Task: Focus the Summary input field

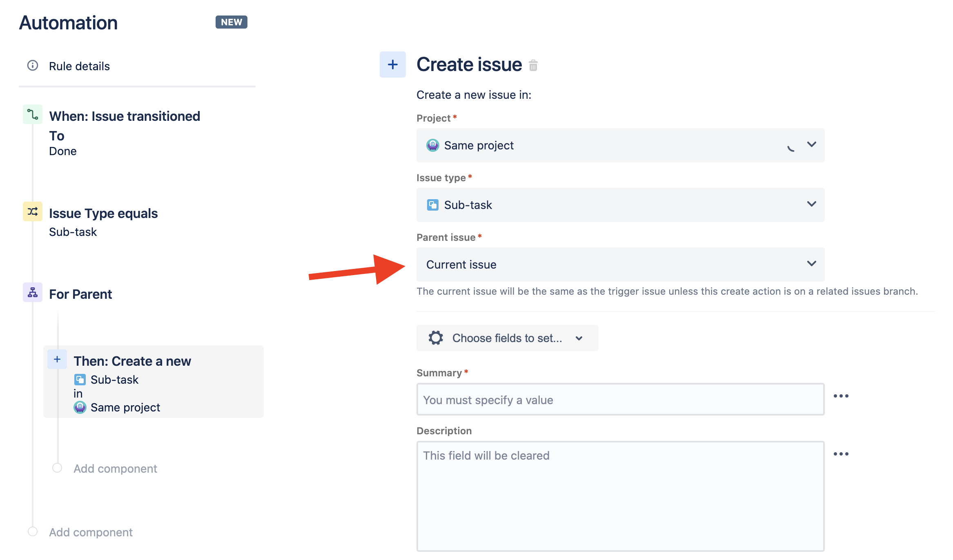Action: (x=620, y=399)
